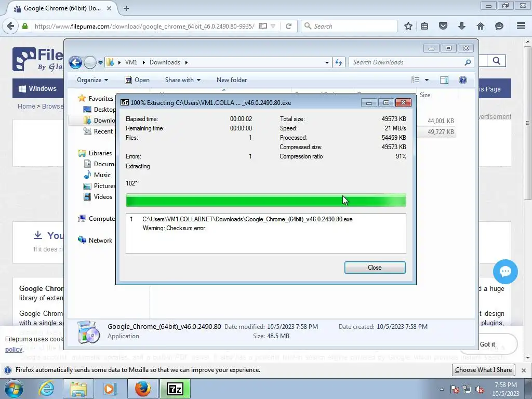Open Windows Media Player from taskbar
The image size is (532, 399).
(110, 389)
